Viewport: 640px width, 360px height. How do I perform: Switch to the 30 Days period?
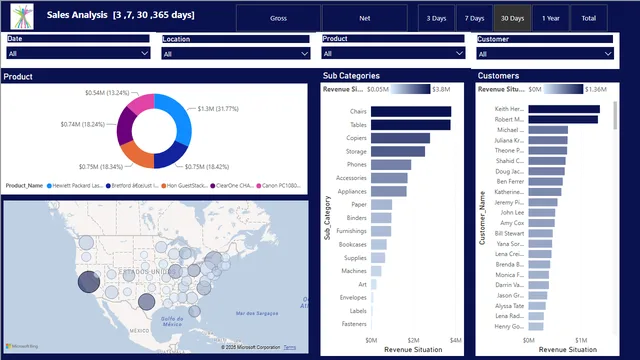512,18
